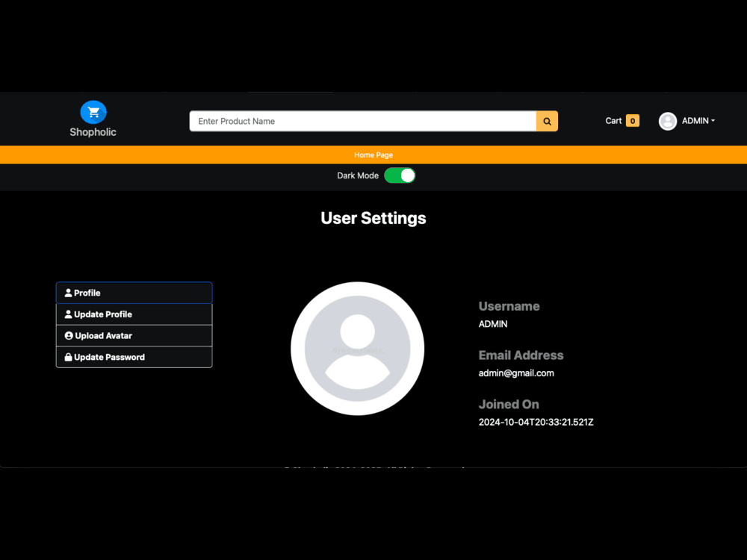Focus the Enter Product Name search field
This screenshot has width=747, height=560.
point(362,121)
